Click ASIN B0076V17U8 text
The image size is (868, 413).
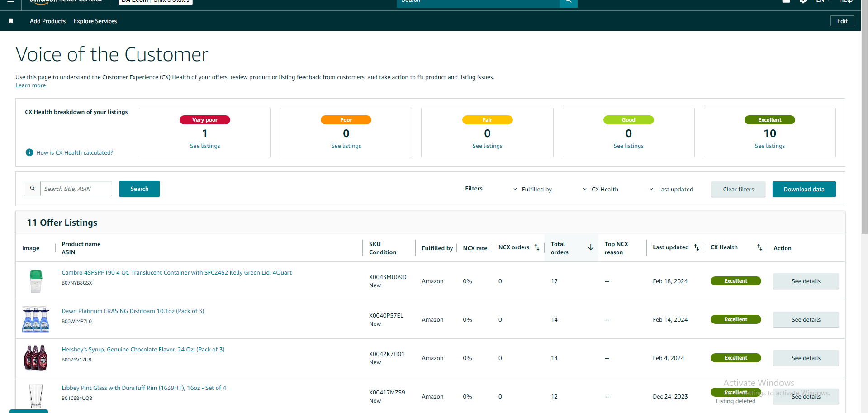(76, 360)
